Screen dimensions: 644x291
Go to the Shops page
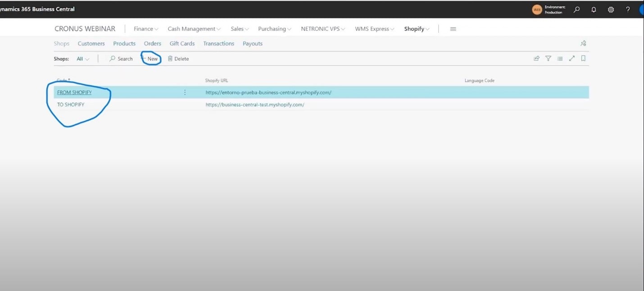(62, 44)
